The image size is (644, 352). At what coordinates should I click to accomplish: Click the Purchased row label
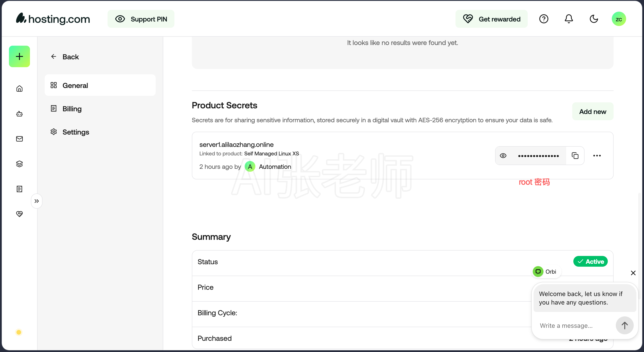click(x=215, y=339)
